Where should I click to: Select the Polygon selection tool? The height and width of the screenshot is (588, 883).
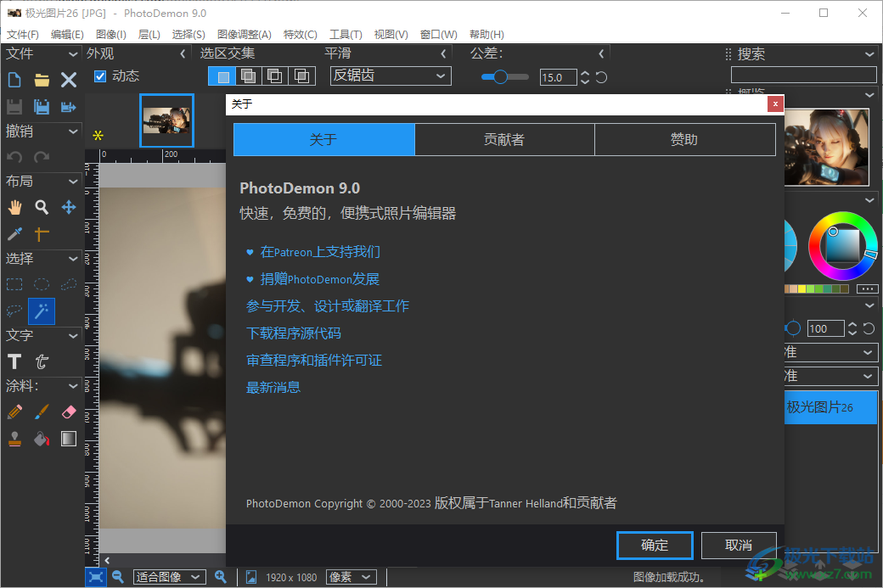pos(69,284)
